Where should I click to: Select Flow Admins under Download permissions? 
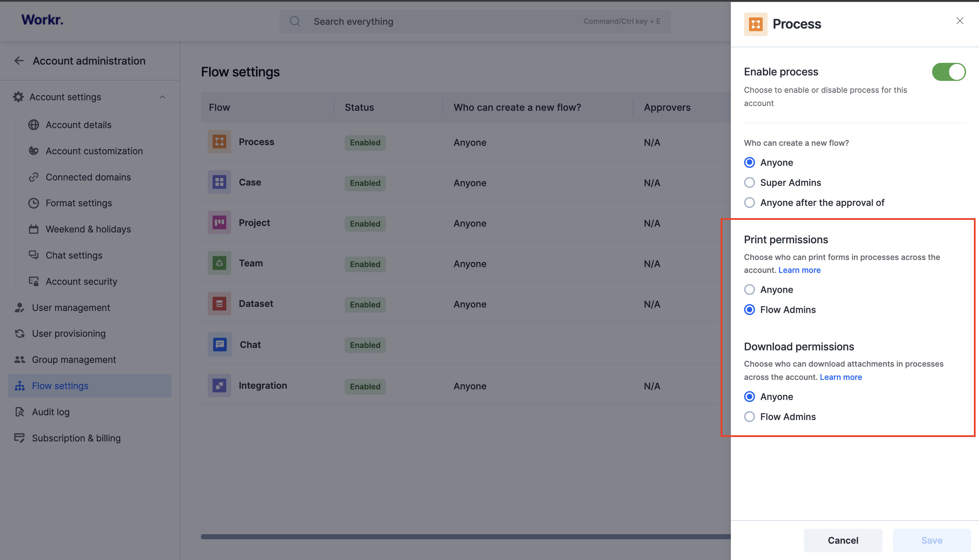[749, 416]
